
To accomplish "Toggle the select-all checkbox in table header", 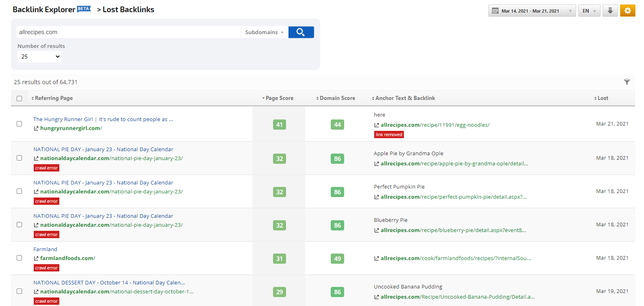I will click(19, 98).
